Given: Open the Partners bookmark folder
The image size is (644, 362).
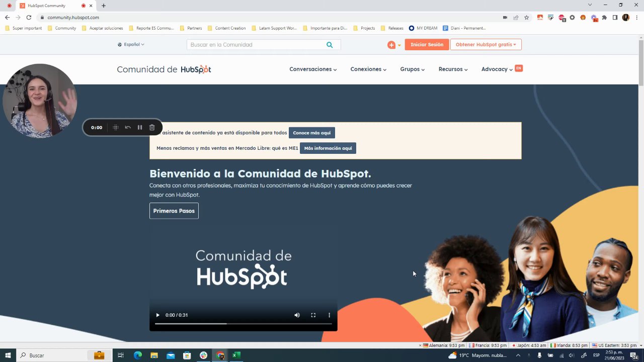Looking at the screenshot, I should point(191,28).
